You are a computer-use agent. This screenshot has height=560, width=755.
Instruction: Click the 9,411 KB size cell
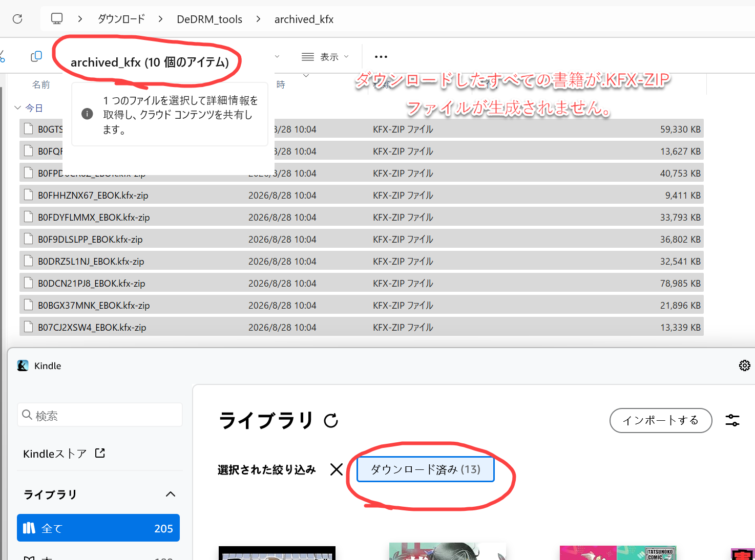tap(683, 195)
